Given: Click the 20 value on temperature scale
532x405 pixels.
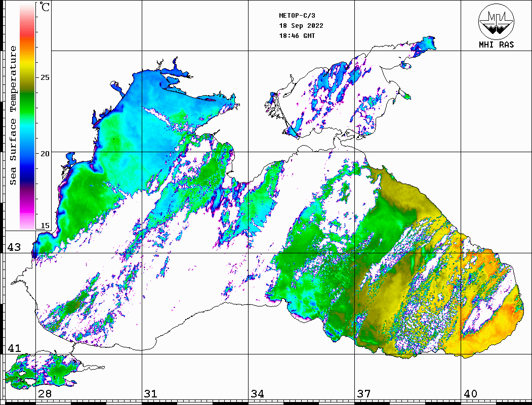Looking at the screenshot, I should point(45,154).
